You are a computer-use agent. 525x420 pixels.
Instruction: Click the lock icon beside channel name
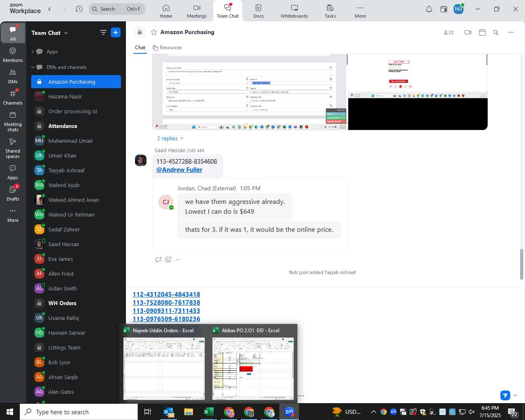[140, 32]
